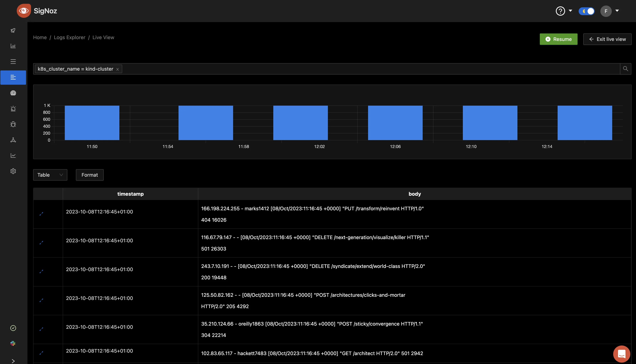Image resolution: width=636 pixels, height=364 pixels.
Task: Open the user avatar F
Action: click(606, 11)
